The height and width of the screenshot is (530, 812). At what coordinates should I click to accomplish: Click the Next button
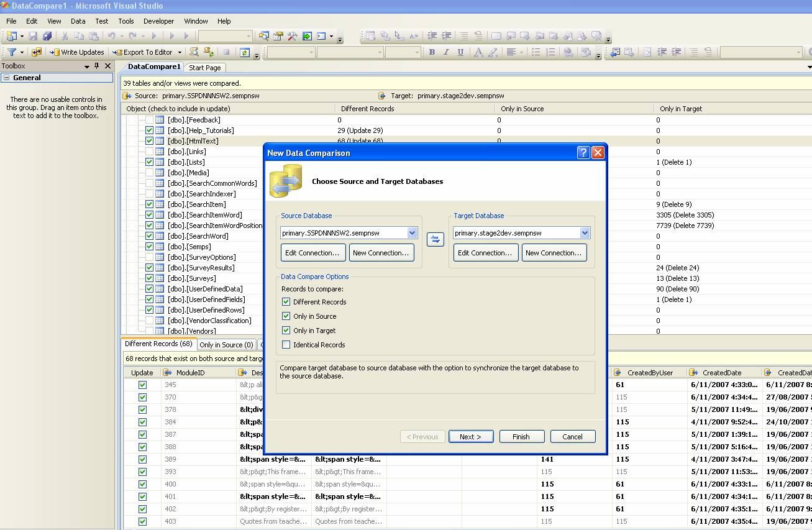[471, 437]
